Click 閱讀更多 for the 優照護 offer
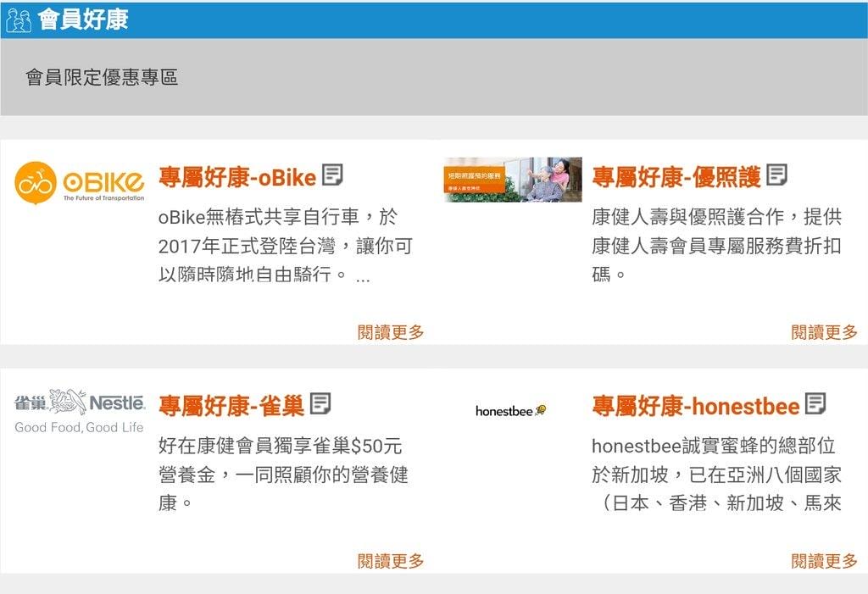 click(x=824, y=332)
